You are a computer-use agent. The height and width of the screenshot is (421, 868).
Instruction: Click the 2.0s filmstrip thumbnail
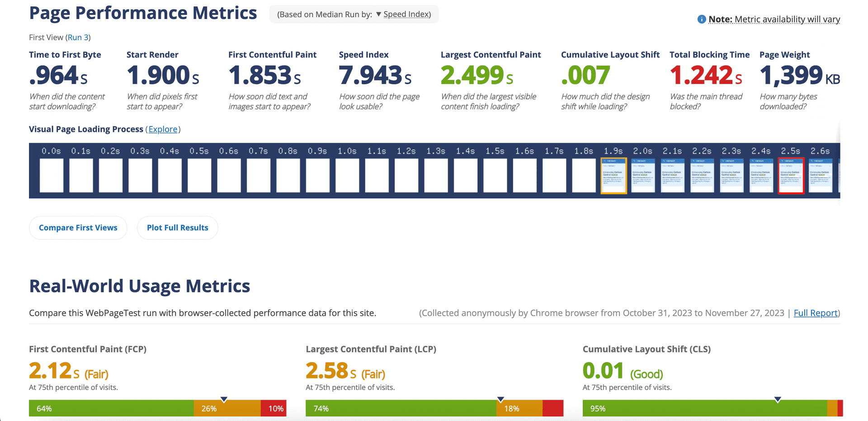(643, 176)
